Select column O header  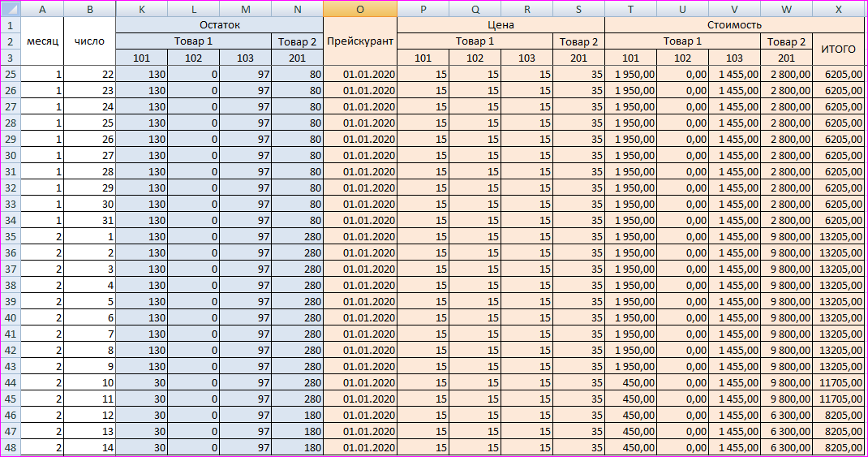point(359,9)
